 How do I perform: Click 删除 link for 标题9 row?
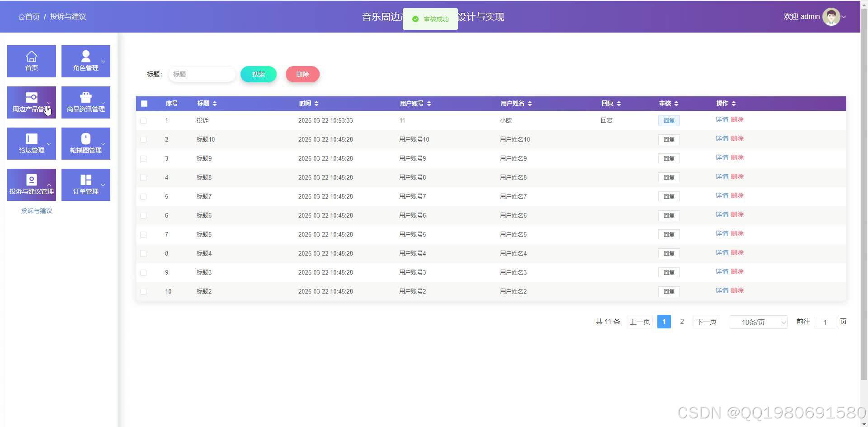(737, 158)
